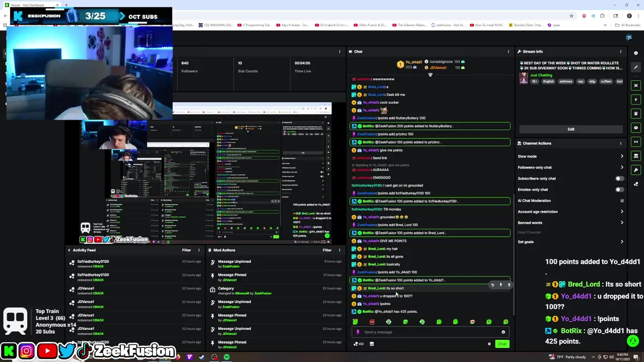
Task: Open the Just Chatting category link
Action: point(541,75)
